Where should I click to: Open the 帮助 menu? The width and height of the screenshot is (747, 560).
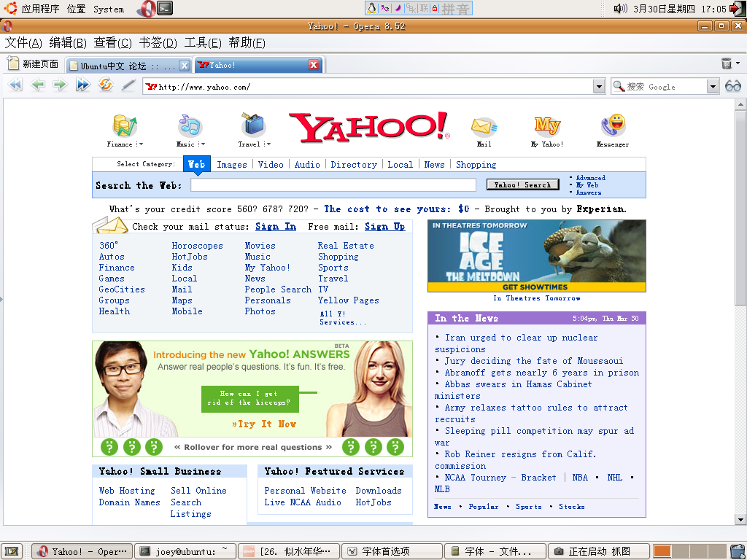[x=247, y=43]
